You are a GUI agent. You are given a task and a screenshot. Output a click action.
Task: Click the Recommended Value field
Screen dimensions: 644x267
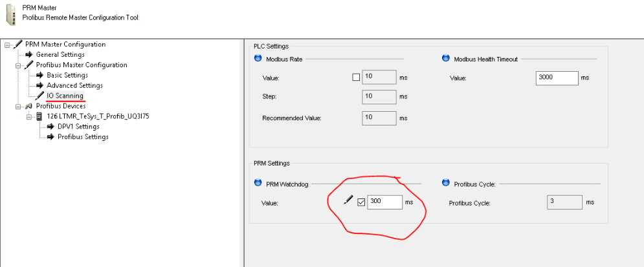[379, 118]
